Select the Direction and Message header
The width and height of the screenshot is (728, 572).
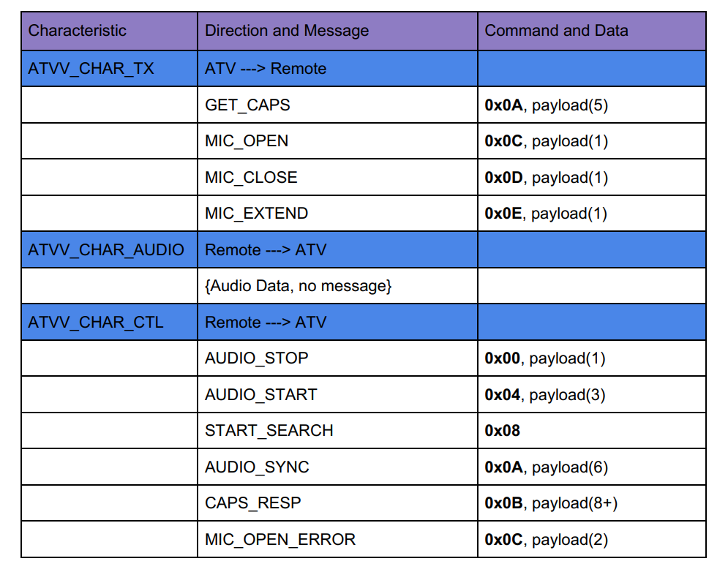337,31
